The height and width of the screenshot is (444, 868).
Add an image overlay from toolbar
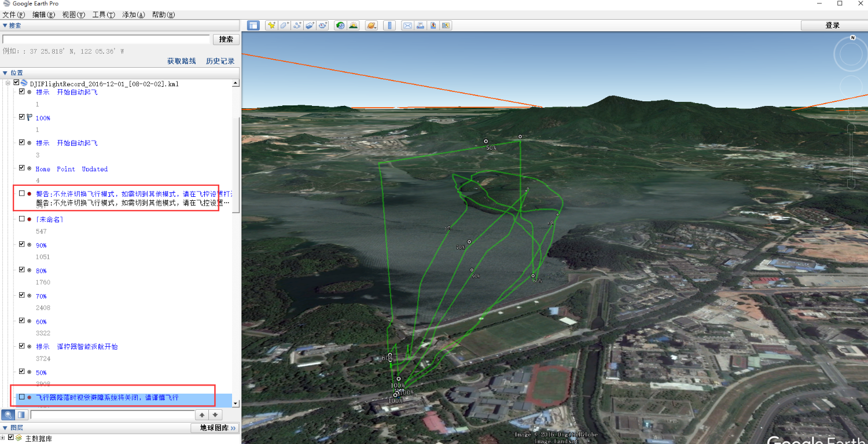coord(310,25)
